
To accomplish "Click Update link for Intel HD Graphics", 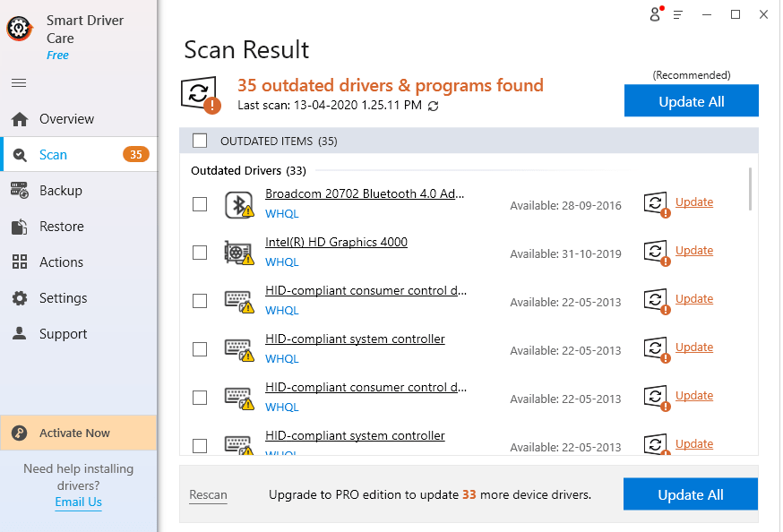I will pyautogui.click(x=694, y=251).
